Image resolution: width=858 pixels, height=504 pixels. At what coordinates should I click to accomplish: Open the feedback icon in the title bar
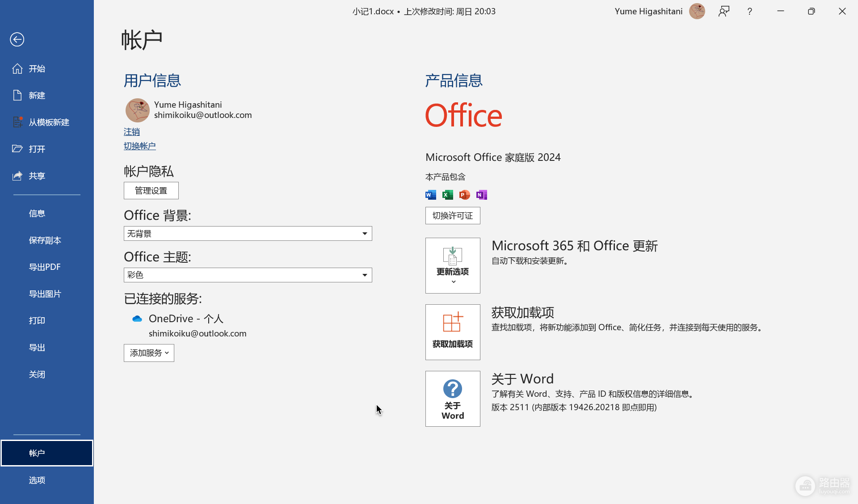pos(724,11)
